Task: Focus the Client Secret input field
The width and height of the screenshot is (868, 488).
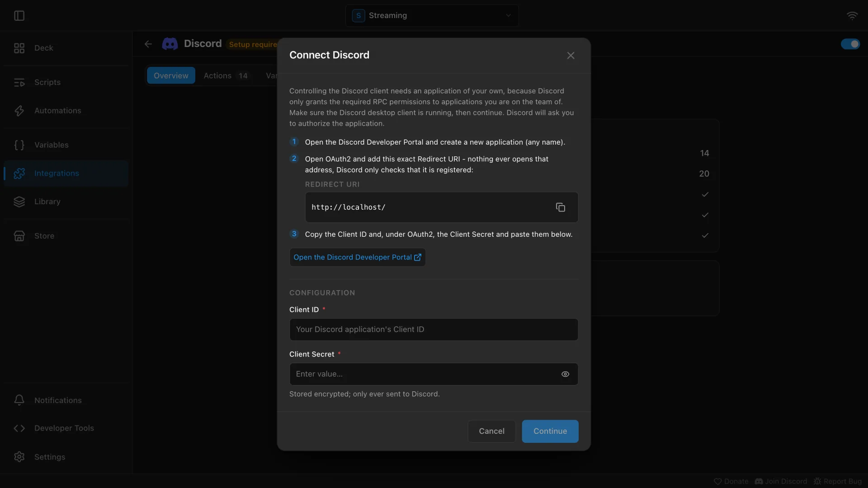Action: tap(434, 374)
